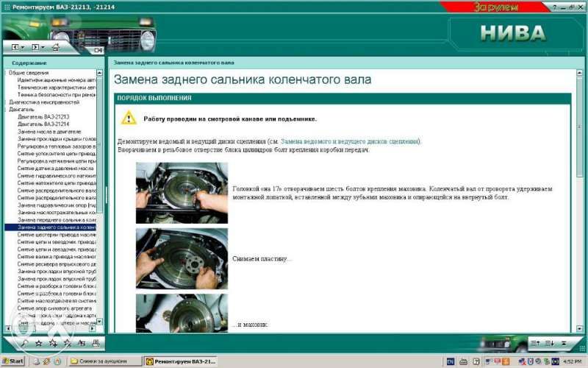This screenshot has height=368, width=588.
Task: Select highlighted Замена заднего сальника entry
Action: (x=50, y=227)
